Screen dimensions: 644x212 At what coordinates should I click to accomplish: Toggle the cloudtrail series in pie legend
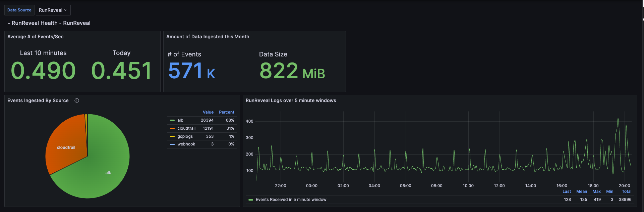tap(186, 128)
